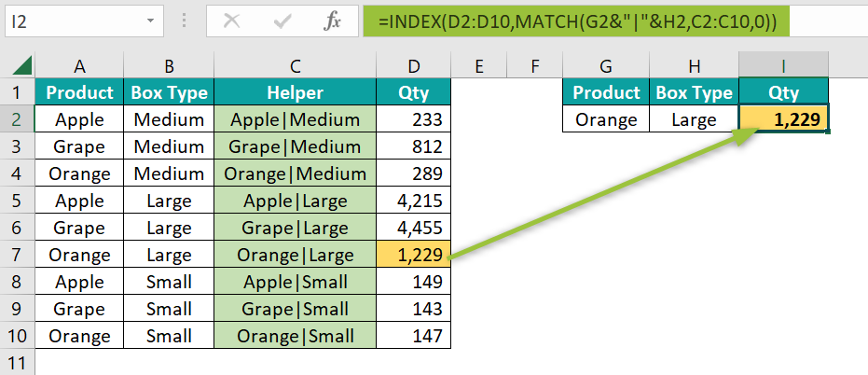Click the Box Type header in cell B1
The image size is (868, 375).
click(169, 92)
